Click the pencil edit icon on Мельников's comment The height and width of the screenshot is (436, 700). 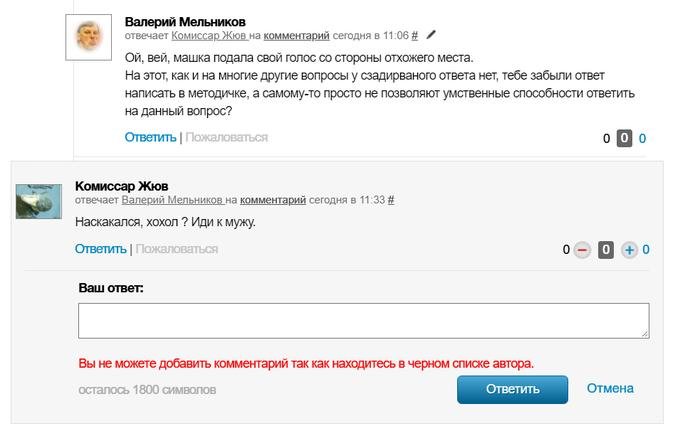(x=431, y=35)
